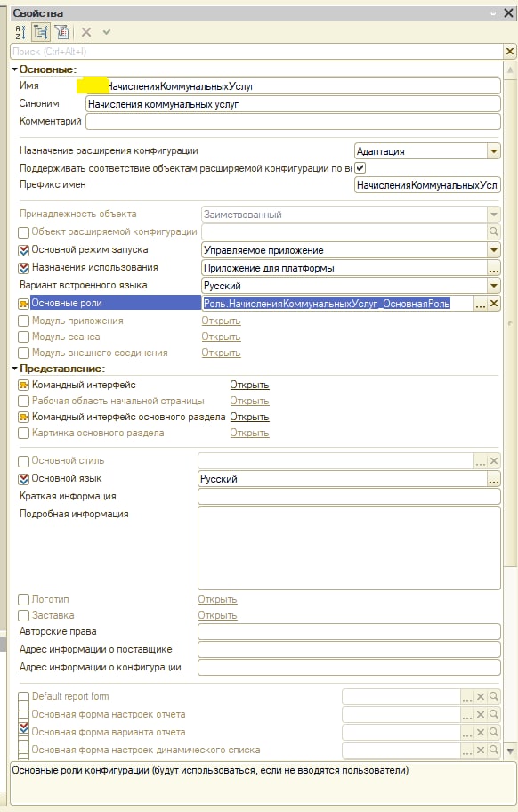Open Командный интерфейс link
518x812 pixels.
pyautogui.click(x=249, y=386)
